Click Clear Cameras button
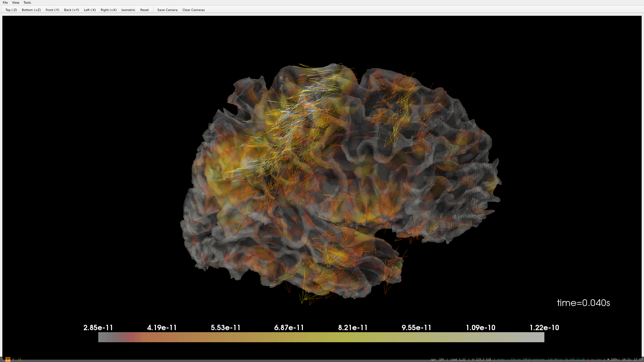This screenshot has width=644, height=362. click(x=193, y=10)
